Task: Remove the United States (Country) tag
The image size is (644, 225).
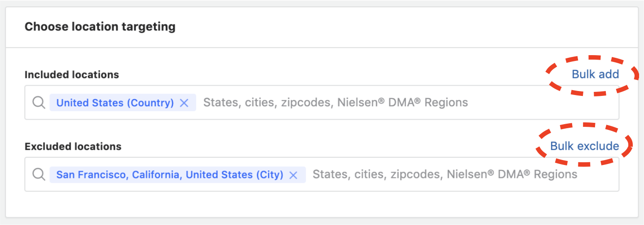Action: tap(184, 103)
